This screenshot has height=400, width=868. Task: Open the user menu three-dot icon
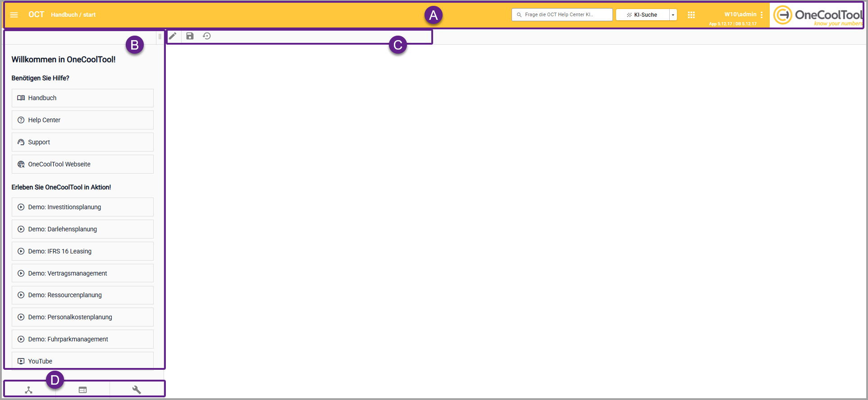click(x=762, y=15)
